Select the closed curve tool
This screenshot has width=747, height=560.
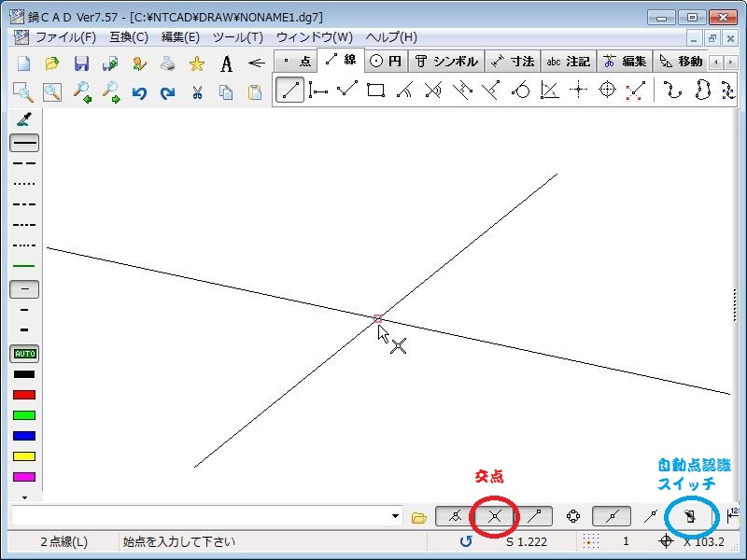coord(702,90)
